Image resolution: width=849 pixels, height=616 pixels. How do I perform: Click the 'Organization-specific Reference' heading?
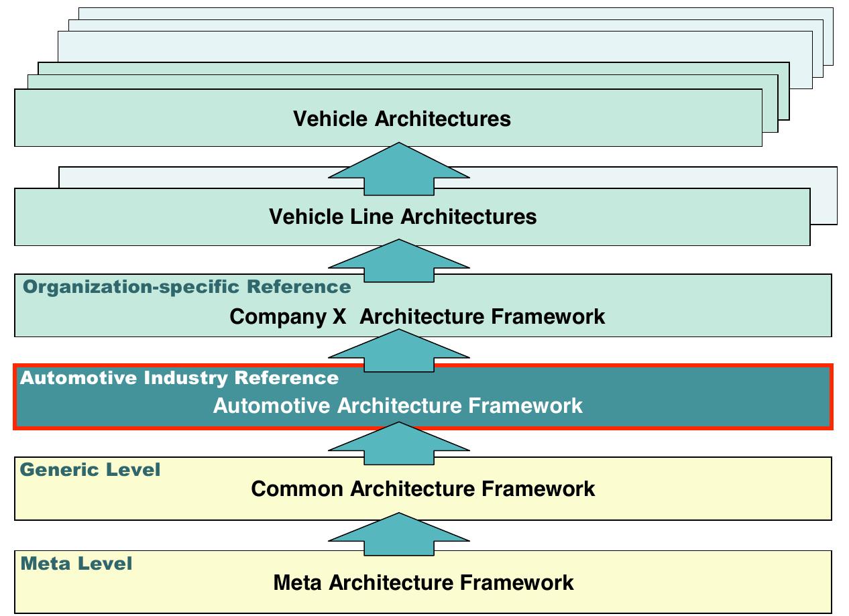click(x=186, y=287)
